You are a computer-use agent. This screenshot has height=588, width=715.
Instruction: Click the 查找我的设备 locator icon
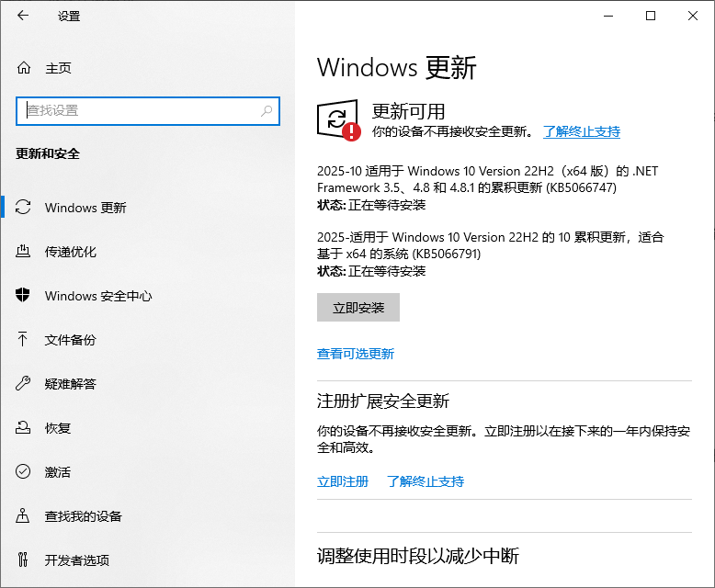[x=23, y=515]
